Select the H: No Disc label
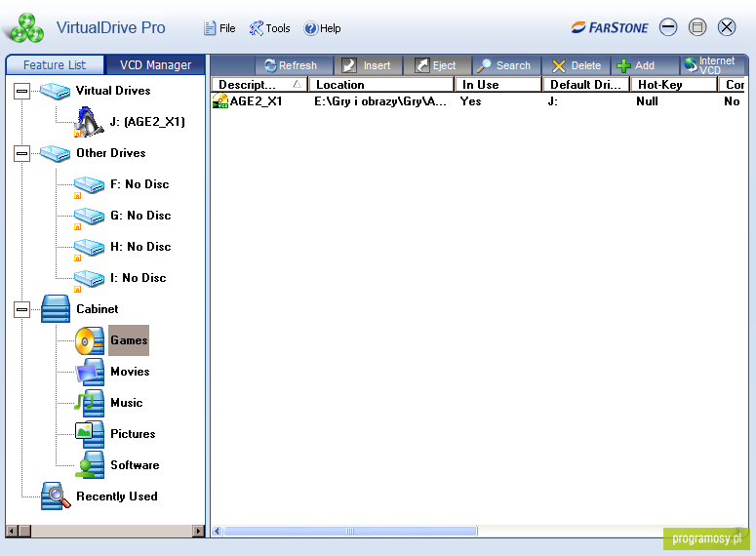The width and height of the screenshot is (756, 556). tap(140, 247)
